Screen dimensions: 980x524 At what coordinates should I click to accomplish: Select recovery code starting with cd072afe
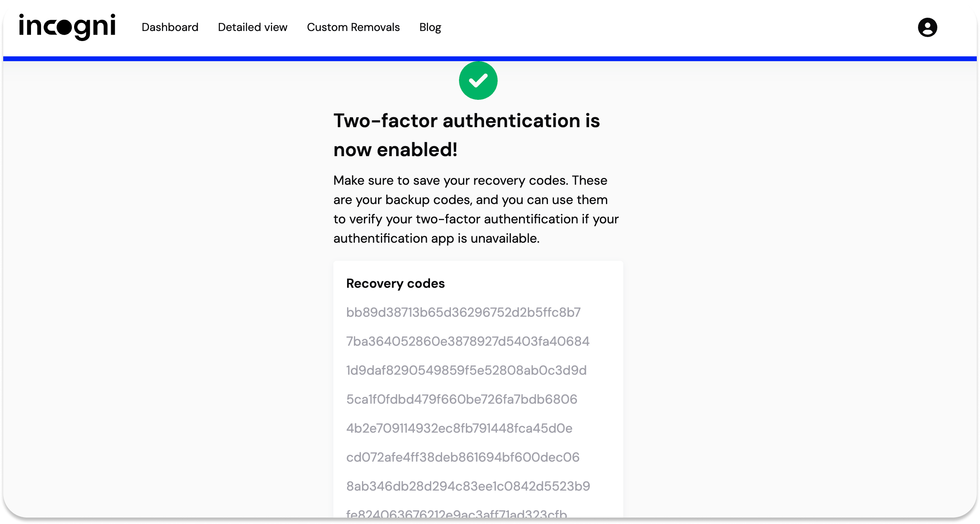coord(463,457)
